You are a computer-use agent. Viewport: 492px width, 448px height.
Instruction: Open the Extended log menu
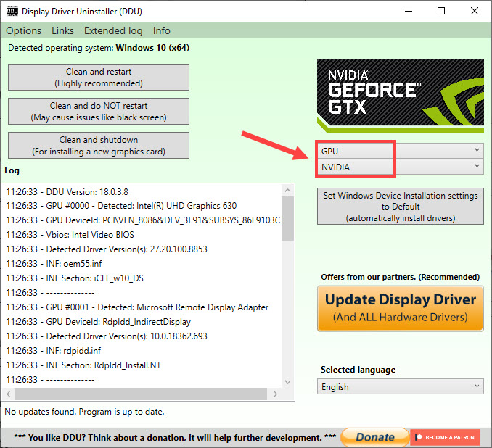[x=113, y=30]
